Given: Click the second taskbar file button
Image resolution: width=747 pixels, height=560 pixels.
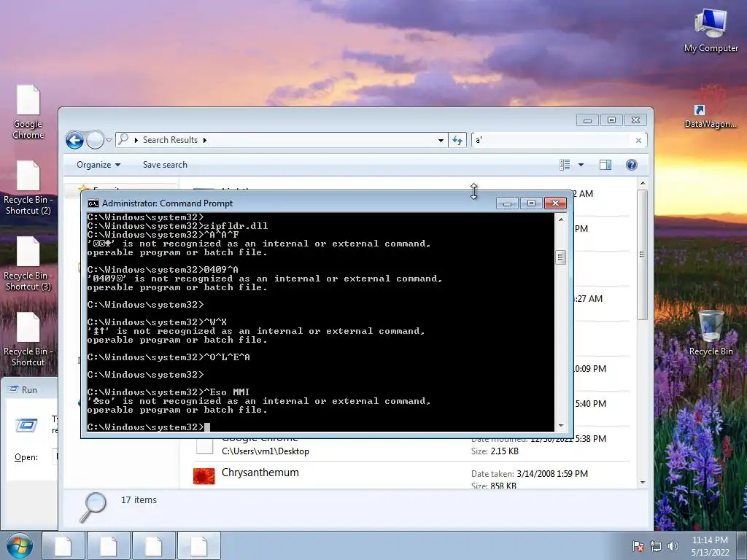Looking at the screenshot, I should (x=109, y=545).
